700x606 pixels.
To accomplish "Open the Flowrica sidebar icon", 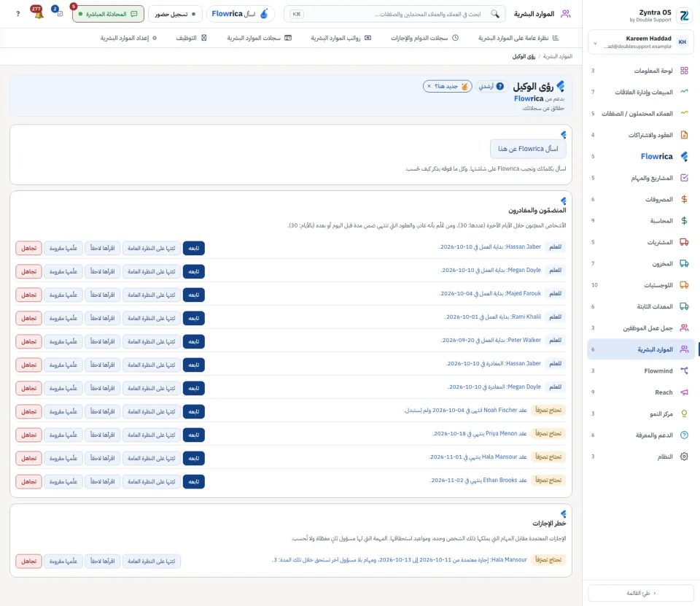I will click(684, 156).
